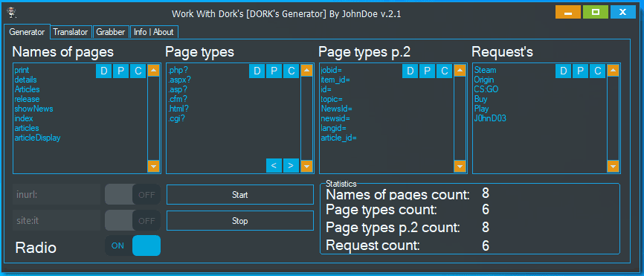This screenshot has height=276, width=644.
Task: Click the Stop button
Action: point(240,221)
